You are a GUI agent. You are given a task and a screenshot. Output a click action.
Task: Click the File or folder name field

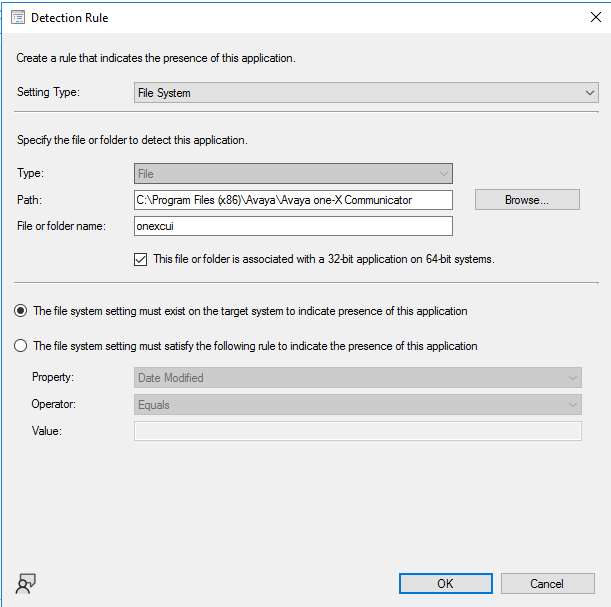click(x=293, y=226)
